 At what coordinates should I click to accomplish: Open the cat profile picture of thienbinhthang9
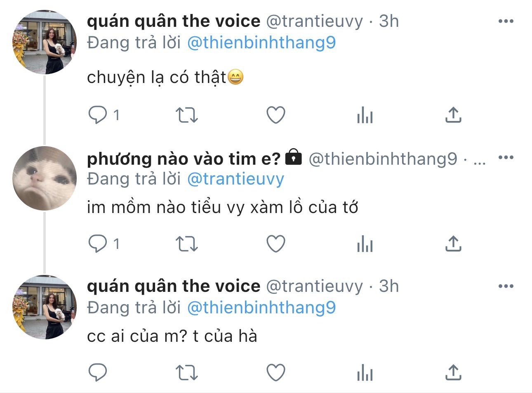[45, 178]
